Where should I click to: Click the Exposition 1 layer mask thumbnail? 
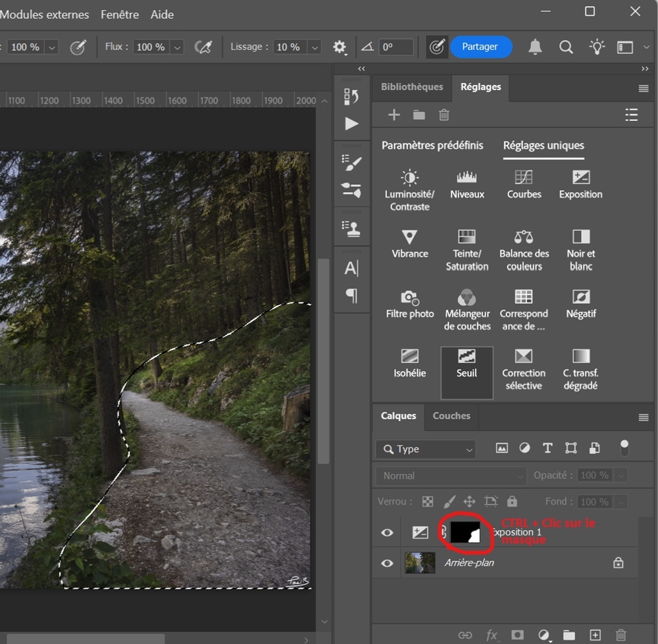tap(465, 532)
